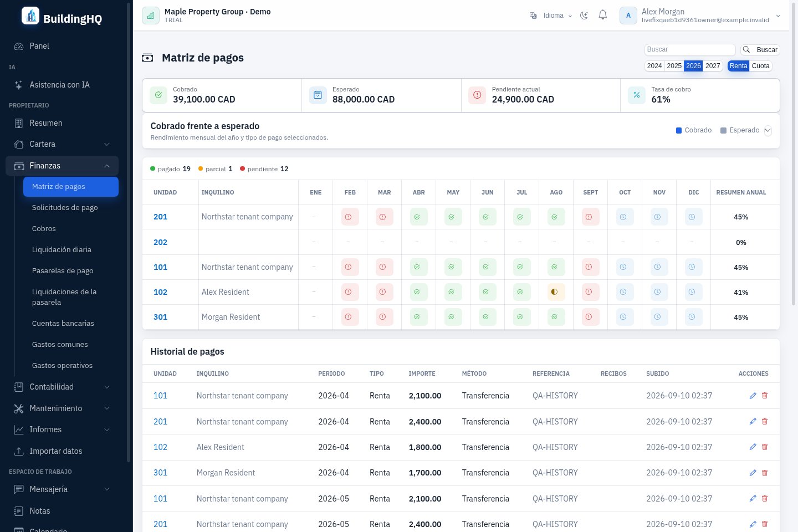Select year 2025 filter
Viewport: 798px width, 532px height.
point(674,66)
